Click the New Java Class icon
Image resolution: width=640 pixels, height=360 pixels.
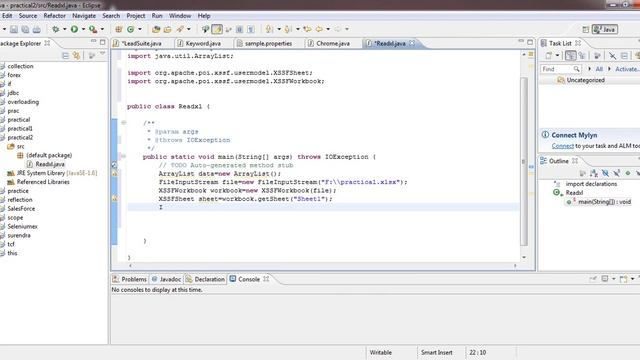click(131, 29)
